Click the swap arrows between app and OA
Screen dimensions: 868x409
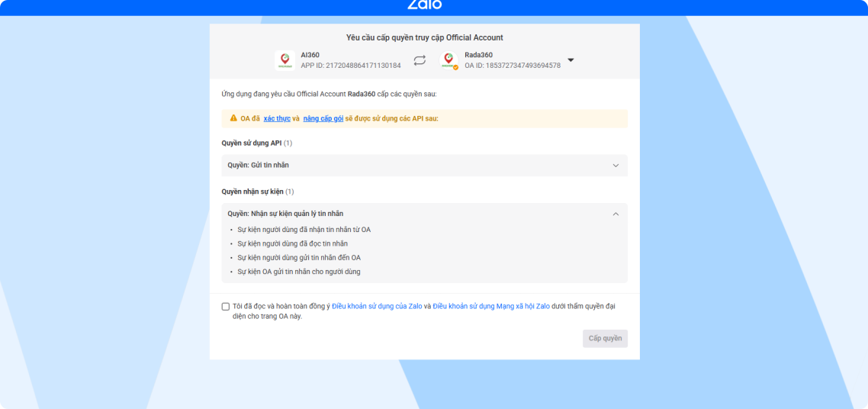[x=420, y=60]
